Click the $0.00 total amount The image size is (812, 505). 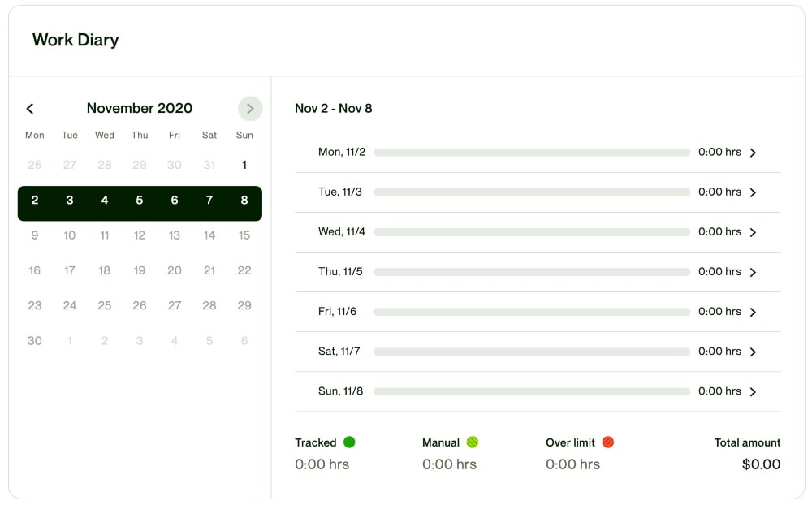pos(760,464)
